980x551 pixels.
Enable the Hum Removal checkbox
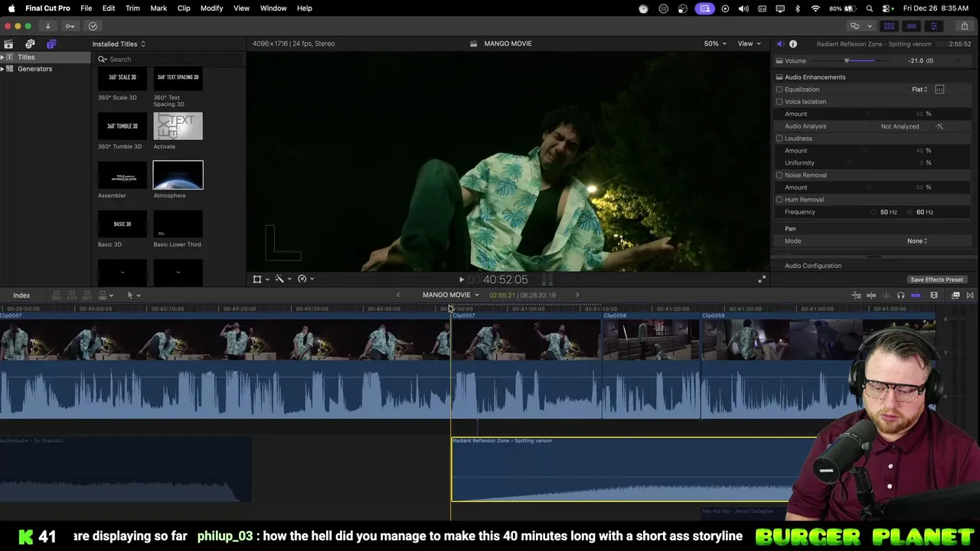(x=779, y=200)
